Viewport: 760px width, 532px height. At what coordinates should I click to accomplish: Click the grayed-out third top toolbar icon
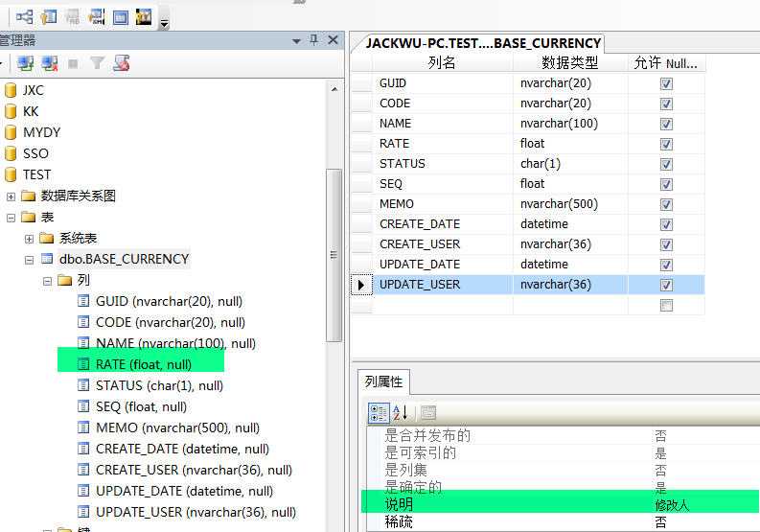coord(73,18)
